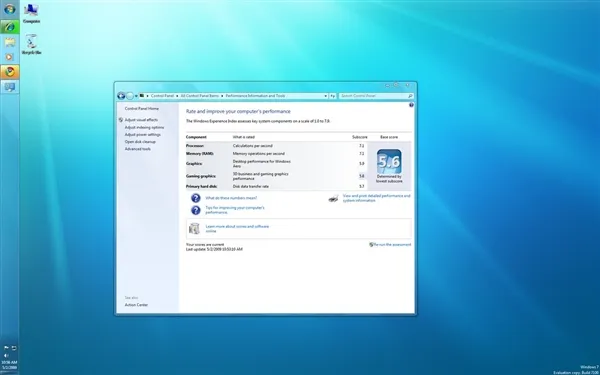Select Control Panel breadcrumb segment
The image size is (600, 375).
[162, 96]
